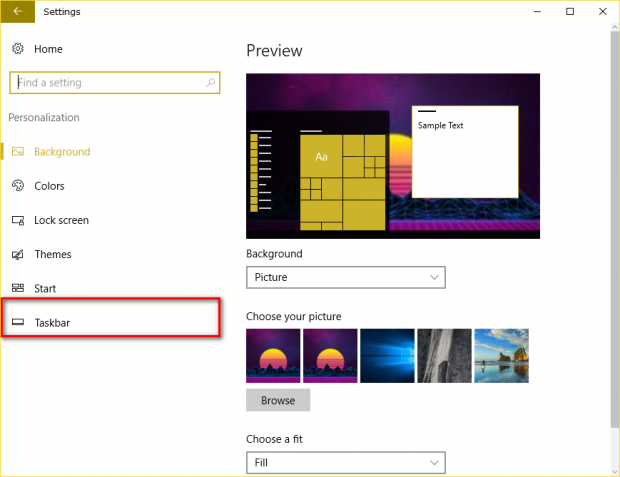Image resolution: width=620 pixels, height=477 pixels.
Task: Click the Background picture icon
Action: pyautogui.click(x=18, y=151)
